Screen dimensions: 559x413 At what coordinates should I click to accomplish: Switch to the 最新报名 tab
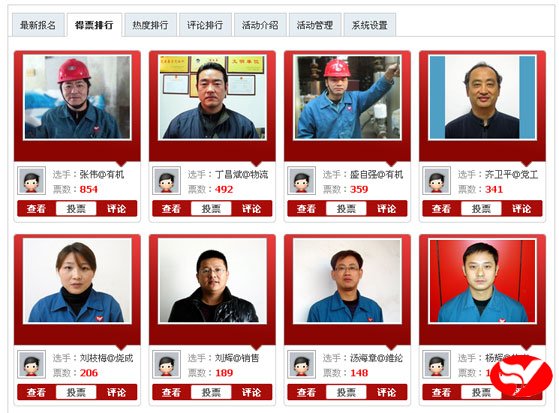click(x=38, y=25)
